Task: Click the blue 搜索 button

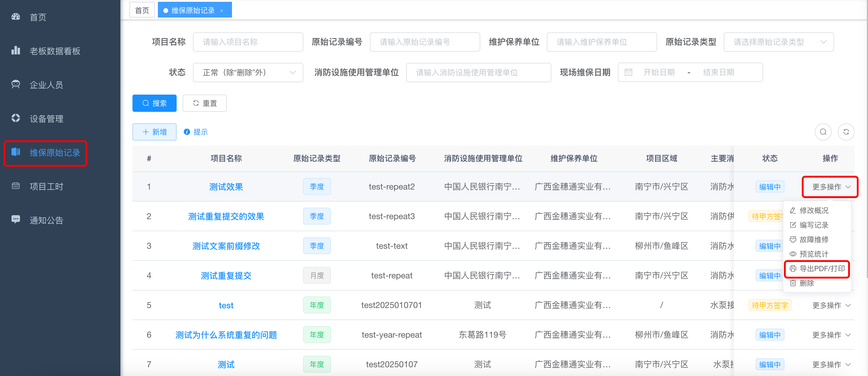Action: point(154,103)
